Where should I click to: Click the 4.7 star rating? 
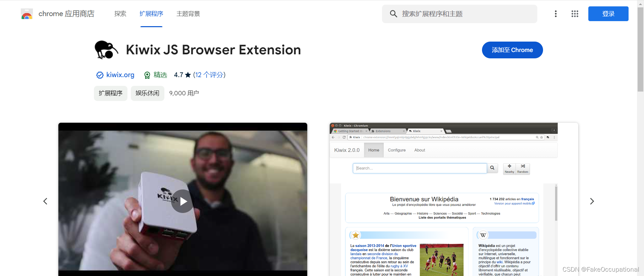point(182,75)
